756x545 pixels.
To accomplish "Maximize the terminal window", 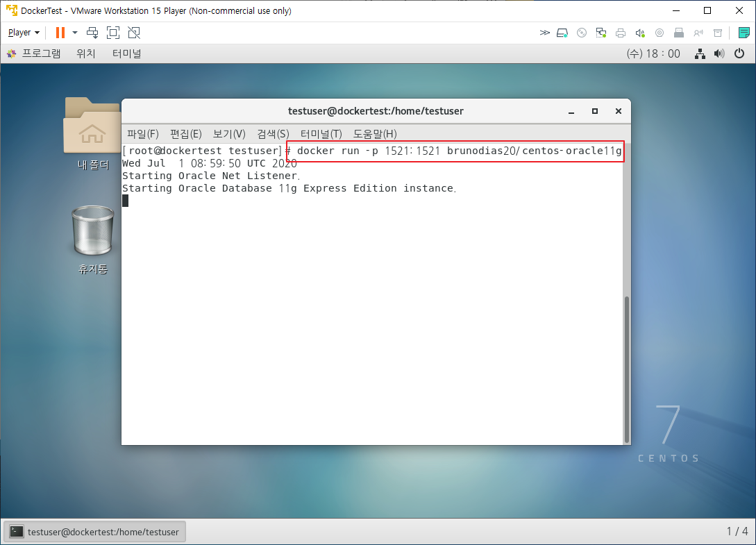I will [595, 111].
